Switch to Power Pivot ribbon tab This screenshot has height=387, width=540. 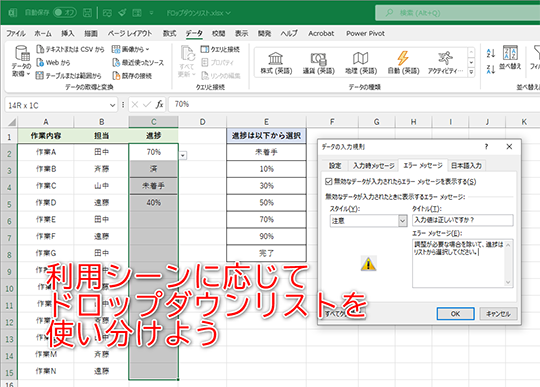pyautogui.click(x=365, y=33)
